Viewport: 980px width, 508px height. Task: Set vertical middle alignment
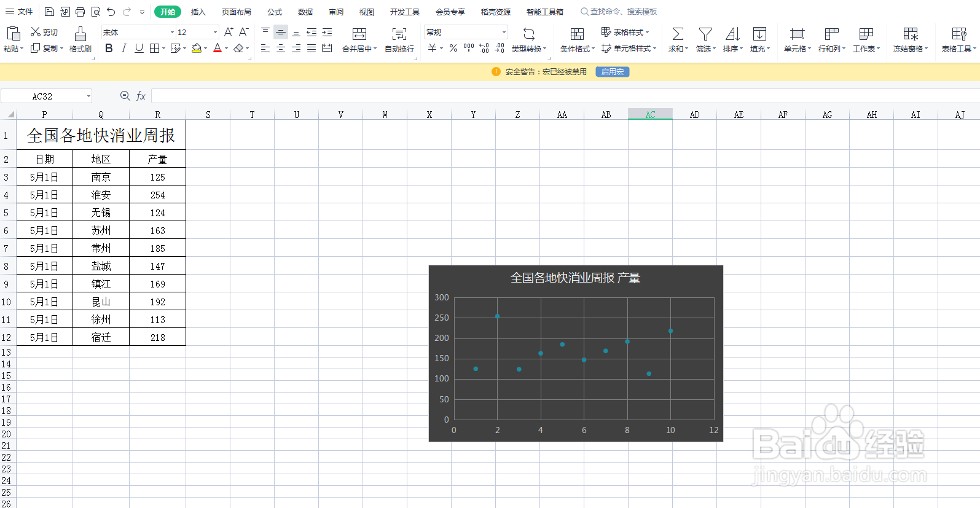281,32
